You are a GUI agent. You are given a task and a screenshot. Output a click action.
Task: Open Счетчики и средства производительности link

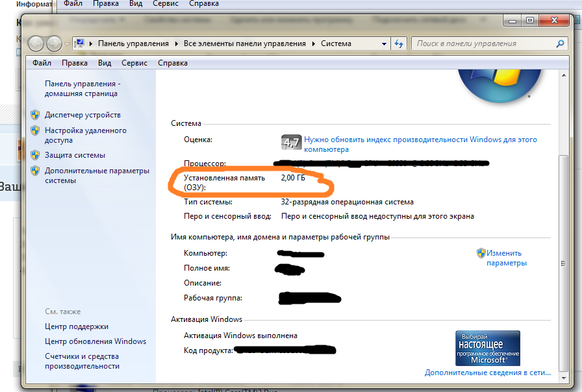[82, 361]
